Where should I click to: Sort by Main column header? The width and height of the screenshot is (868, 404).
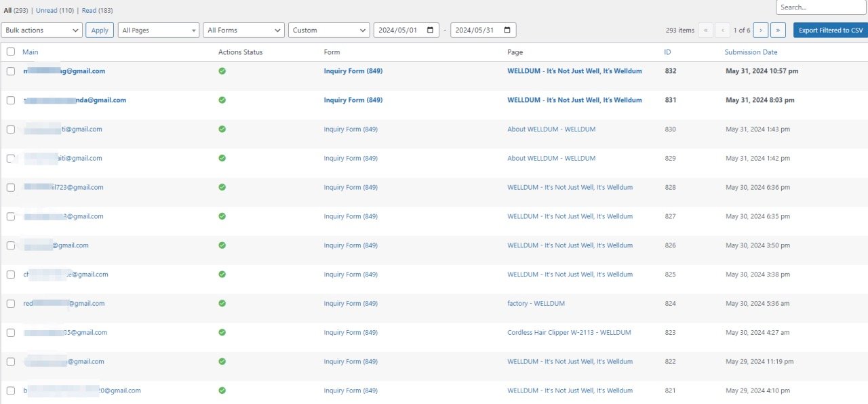click(x=31, y=52)
